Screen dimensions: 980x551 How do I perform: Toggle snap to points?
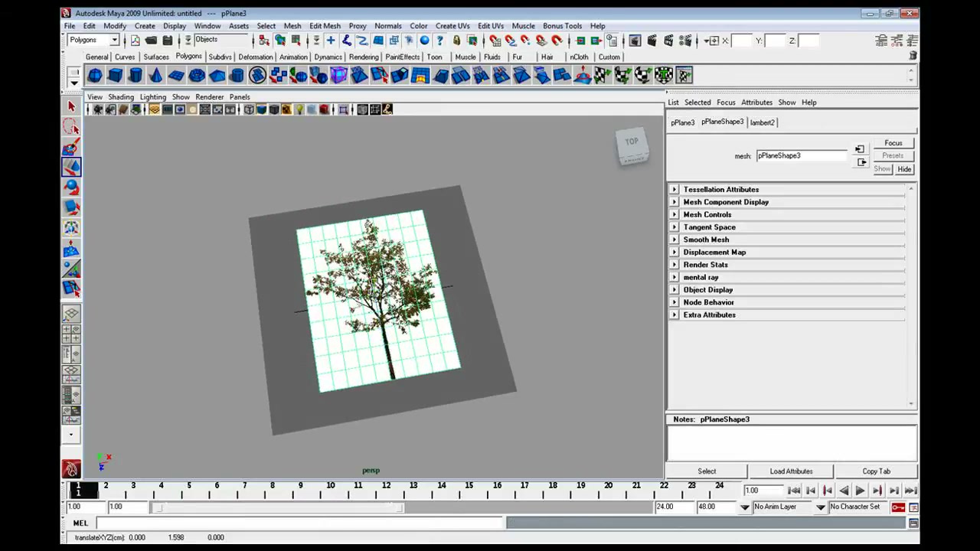[525, 41]
